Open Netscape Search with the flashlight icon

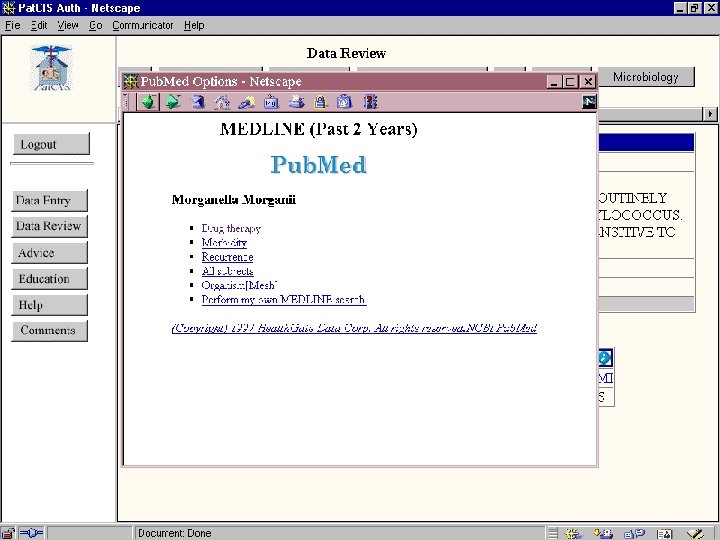click(x=247, y=101)
